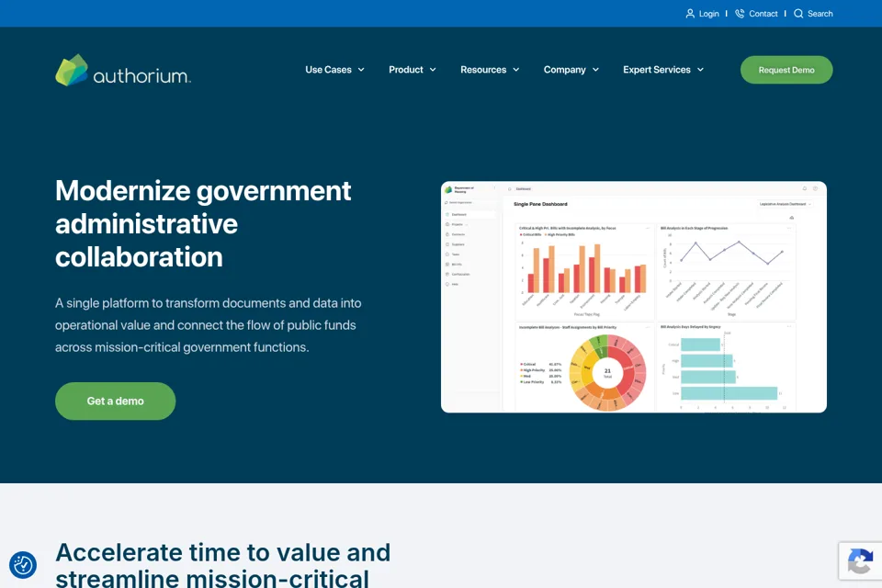Open the Expert Services menu
This screenshot has height=588, width=882.
tap(656, 70)
